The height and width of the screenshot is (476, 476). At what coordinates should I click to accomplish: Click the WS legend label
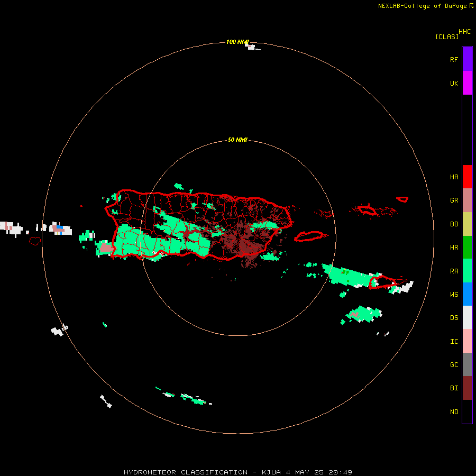tap(454, 295)
